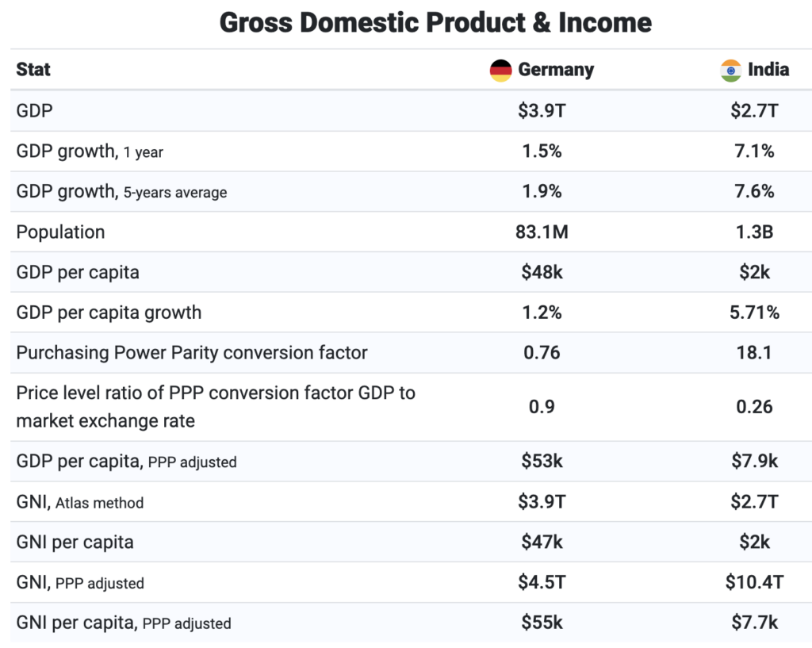
Task: Click India's population value 1.3B
Action: tap(754, 232)
